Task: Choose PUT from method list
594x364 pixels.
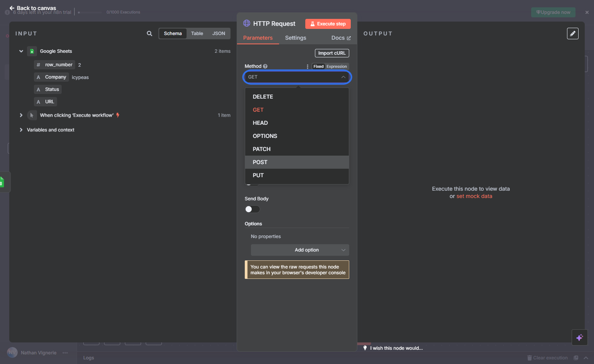Action: pyautogui.click(x=297, y=175)
